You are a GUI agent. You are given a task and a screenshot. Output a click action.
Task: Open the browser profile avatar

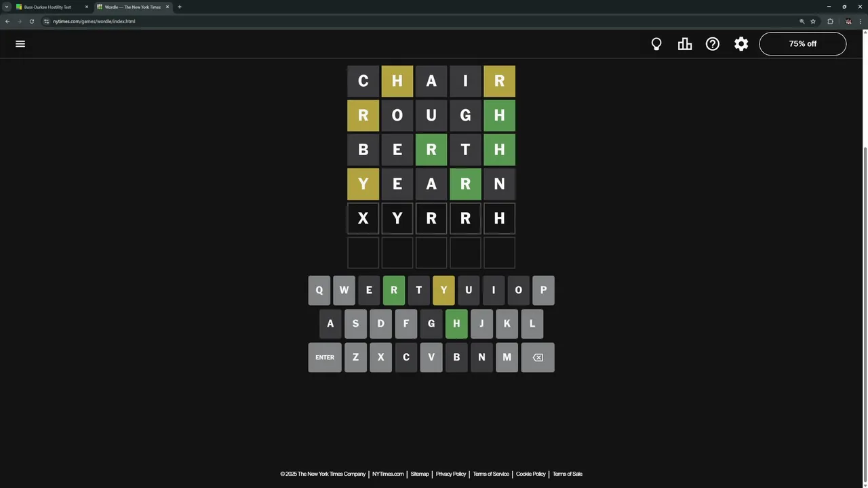(x=848, y=21)
